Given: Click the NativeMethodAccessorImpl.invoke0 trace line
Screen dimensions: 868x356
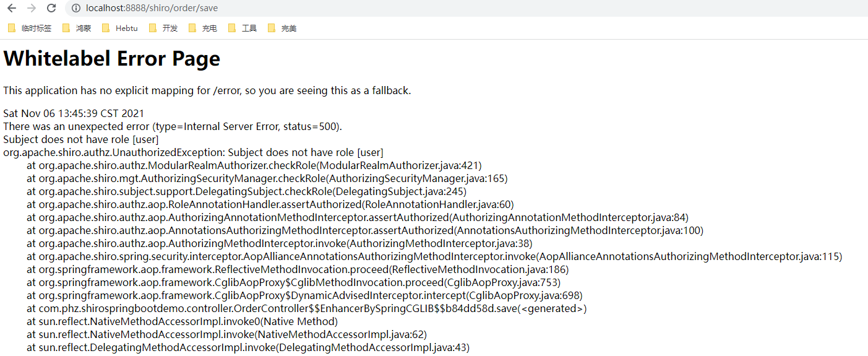Looking at the screenshot, I should point(183,321).
